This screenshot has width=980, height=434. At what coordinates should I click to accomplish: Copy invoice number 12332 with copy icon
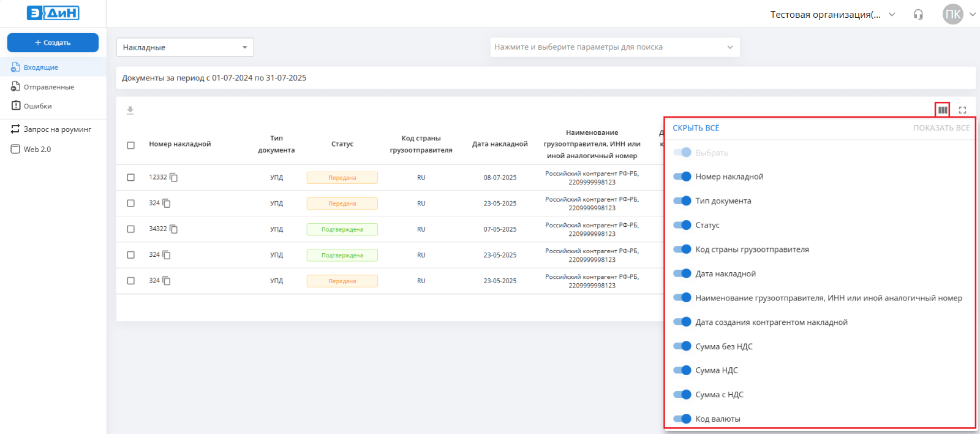[x=174, y=178]
